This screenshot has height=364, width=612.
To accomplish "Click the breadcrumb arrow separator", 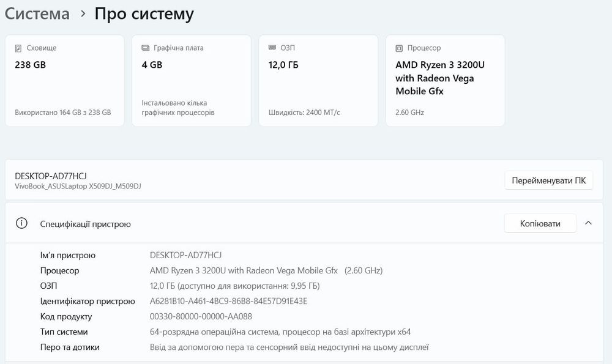I will pos(83,13).
